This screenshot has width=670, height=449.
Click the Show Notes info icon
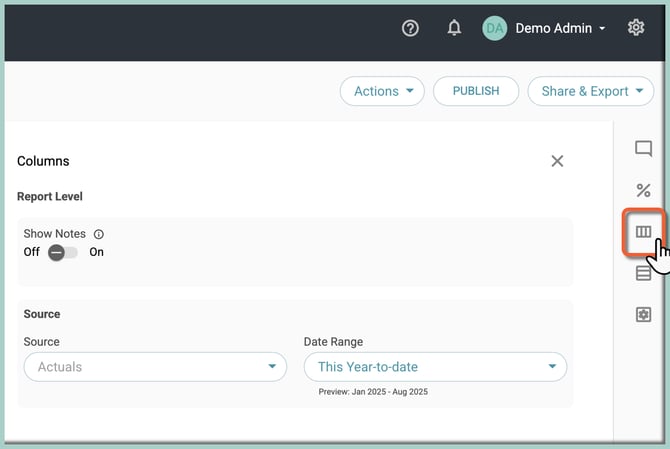(99, 234)
